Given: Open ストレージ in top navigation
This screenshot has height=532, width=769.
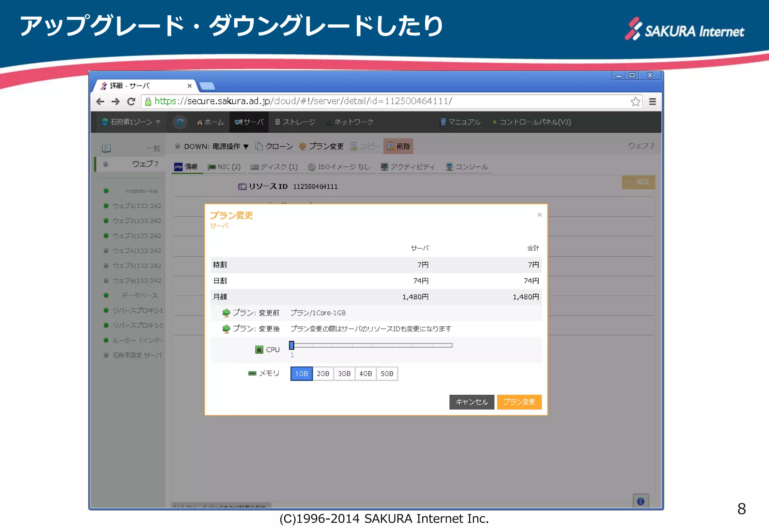Looking at the screenshot, I should click(x=295, y=122).
